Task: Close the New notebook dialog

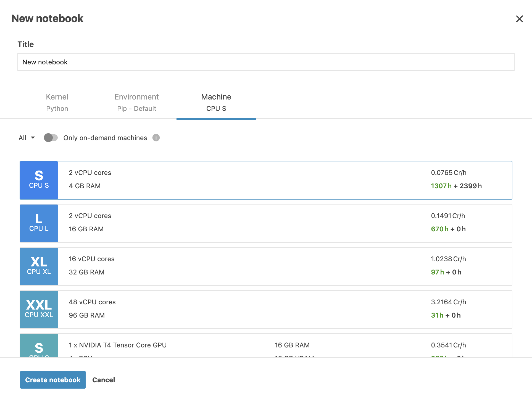Action: click(519, 19)
